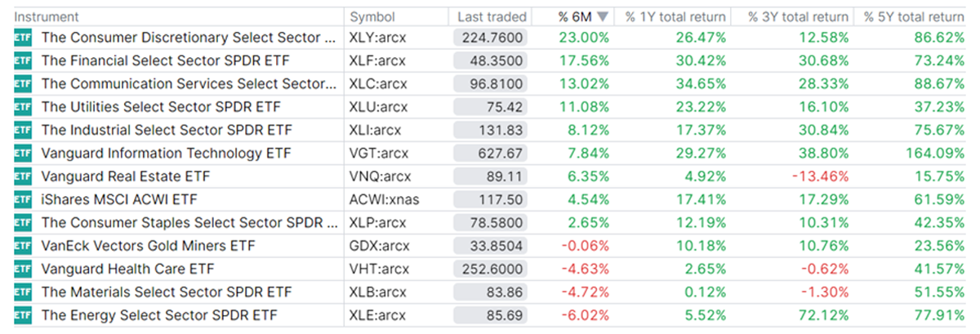Screen dimensions: 980x334
Task: Sort by % 1Y total return header
Action: tap(675, 17)
